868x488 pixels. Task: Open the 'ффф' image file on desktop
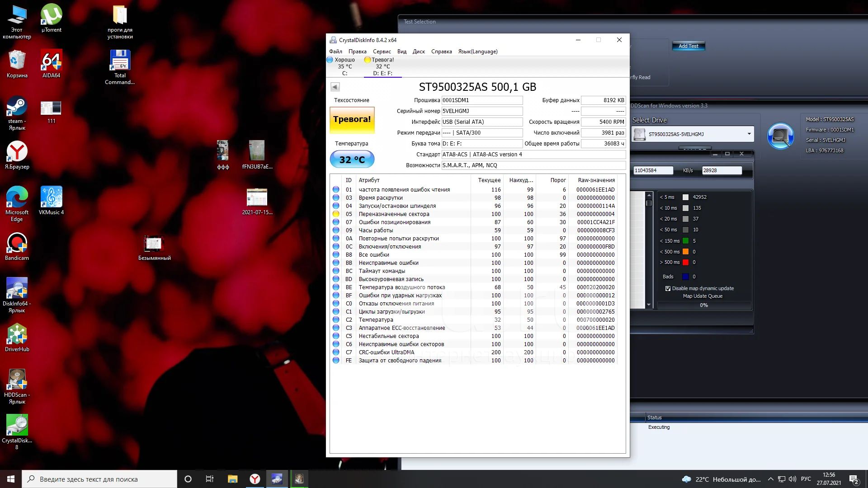point(222,155)
